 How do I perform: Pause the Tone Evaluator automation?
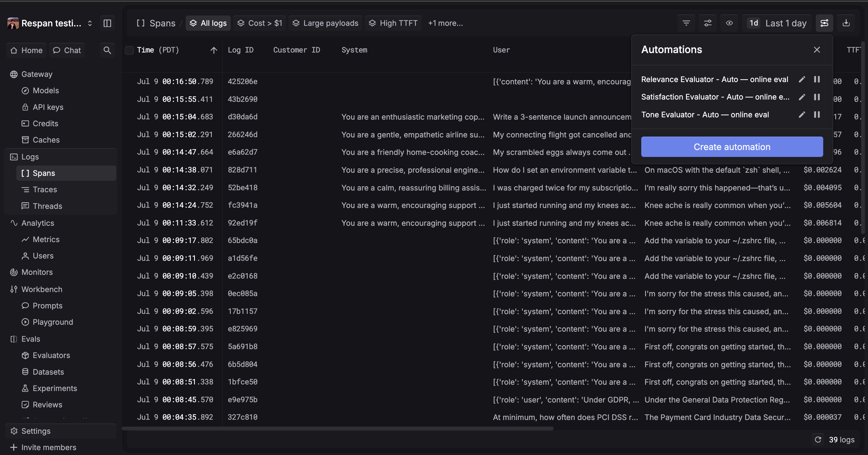pos(817,114)
